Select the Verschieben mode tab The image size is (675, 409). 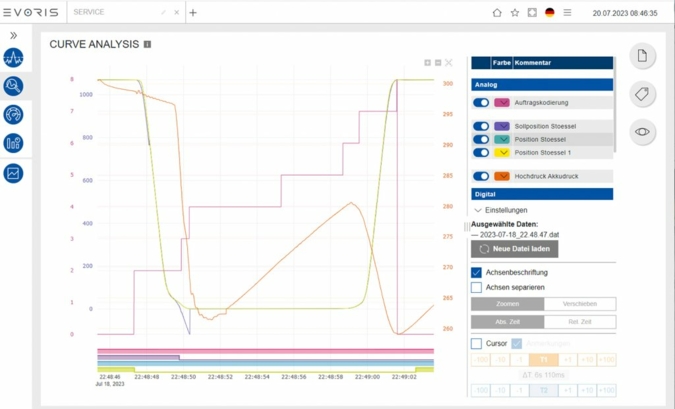tap(580, 304)
